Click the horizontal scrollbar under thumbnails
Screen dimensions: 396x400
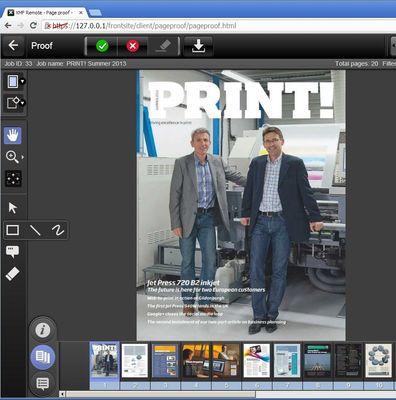tap(161, 394)
